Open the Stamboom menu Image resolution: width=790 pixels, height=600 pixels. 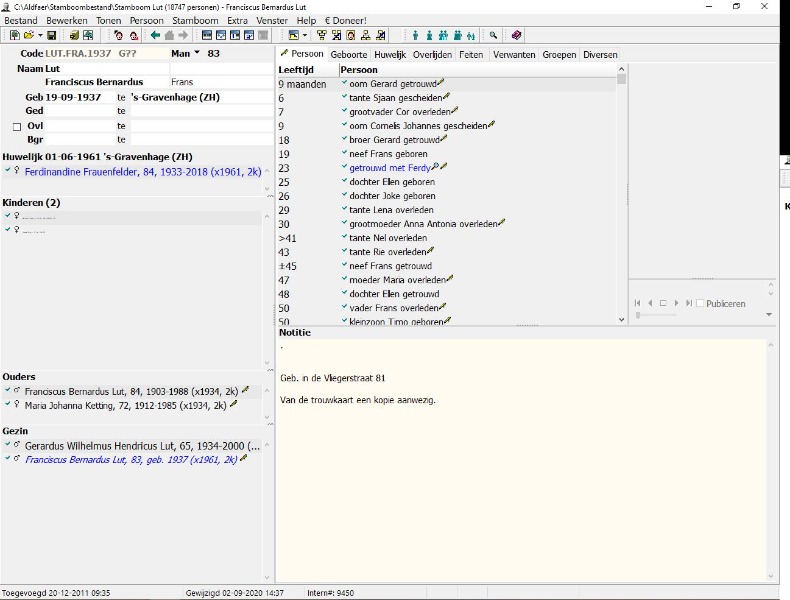point(195,20)
